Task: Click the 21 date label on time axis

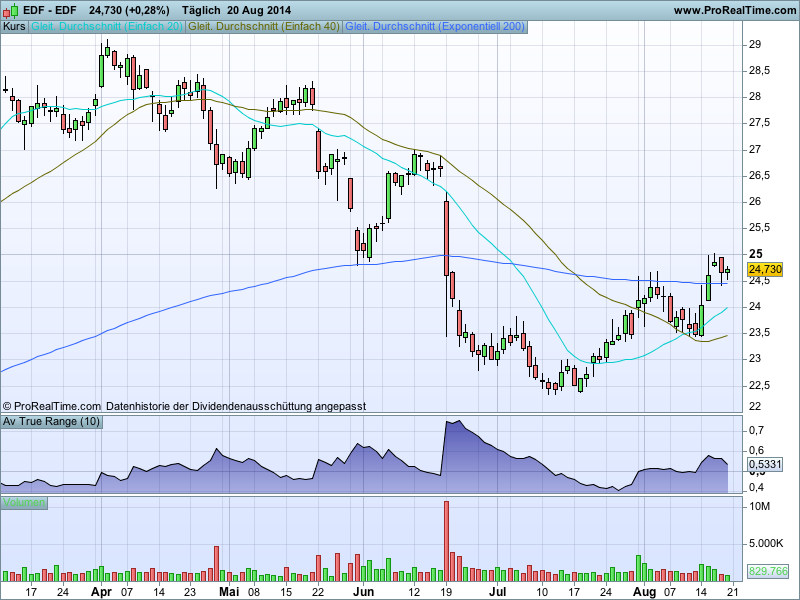Action: click(x=733, y=592)
